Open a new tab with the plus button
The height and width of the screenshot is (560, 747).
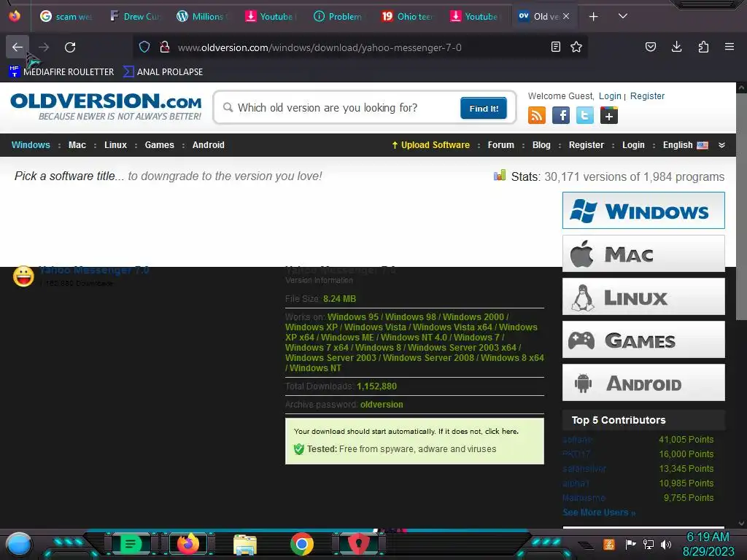click(x=593, y=17)
